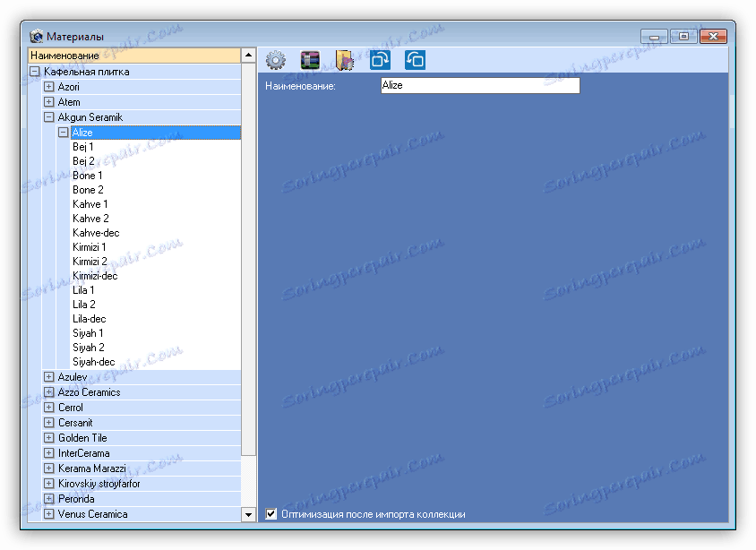
Task: Collapse the Alize collection node
Action: 64,132
